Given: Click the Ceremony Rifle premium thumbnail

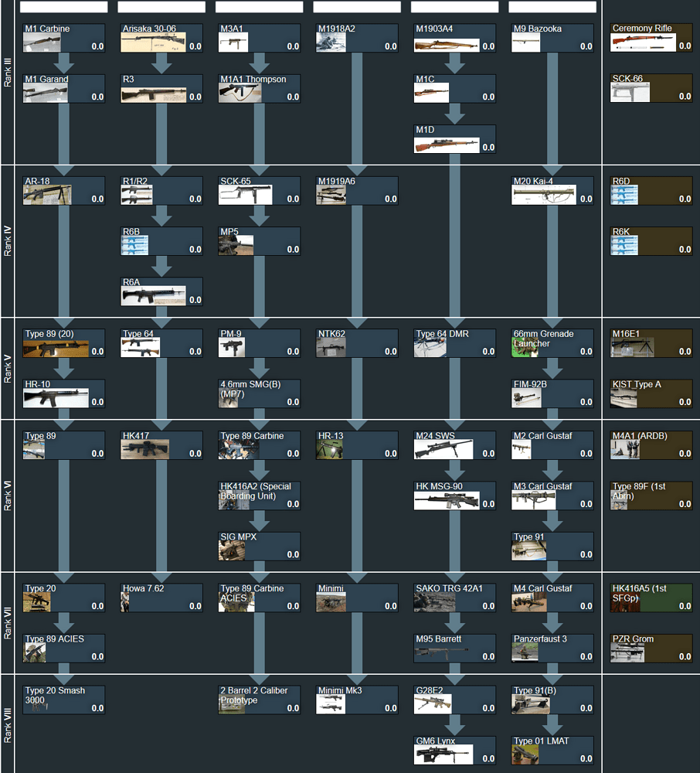Looking at the screenshot, I should (x=643, y=43).
